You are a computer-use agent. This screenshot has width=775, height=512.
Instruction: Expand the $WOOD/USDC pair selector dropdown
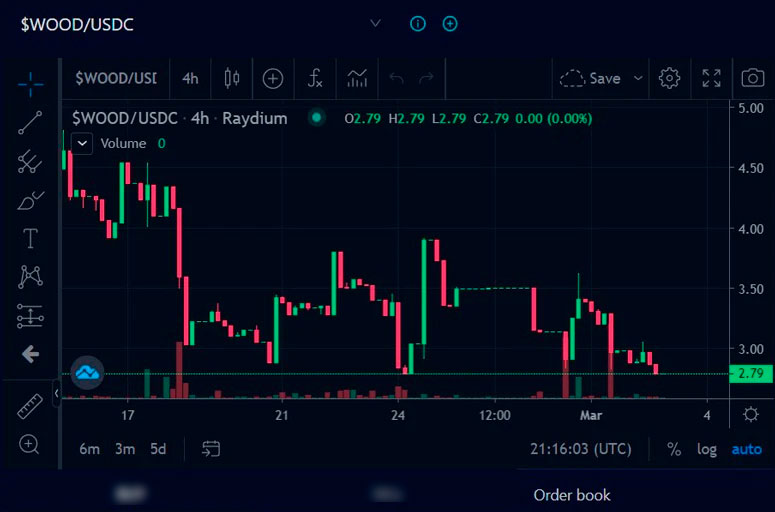tap(376, 23)
